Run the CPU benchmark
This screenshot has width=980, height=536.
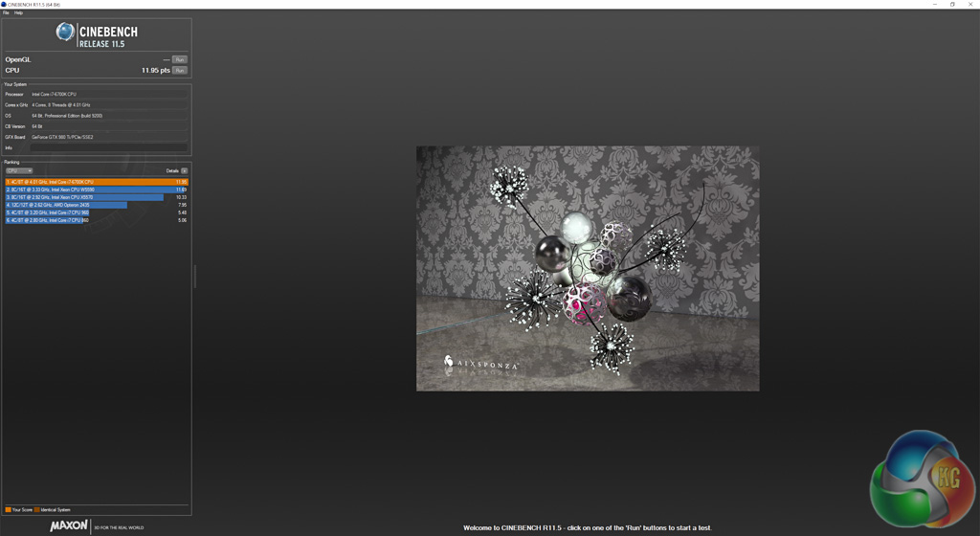(179, 70)
